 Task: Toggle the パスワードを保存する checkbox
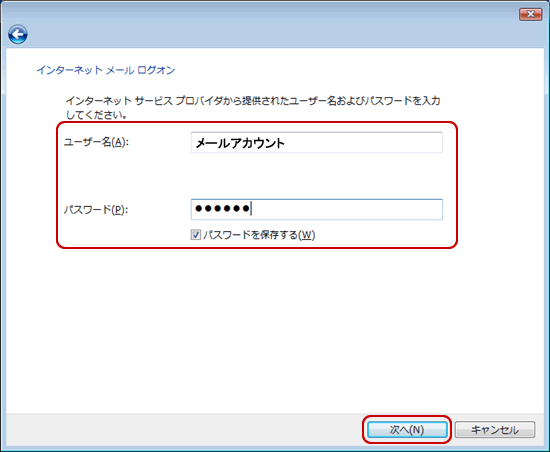click(195, 235)
